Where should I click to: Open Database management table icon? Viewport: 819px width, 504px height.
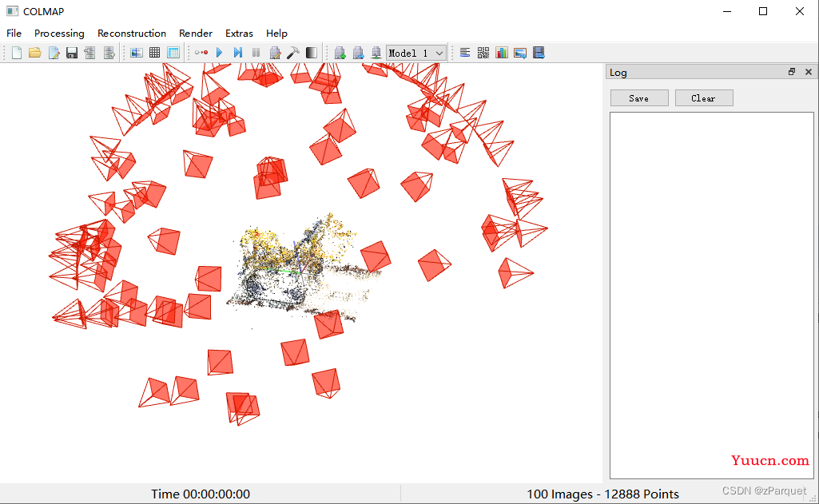[x=173, y=53]
